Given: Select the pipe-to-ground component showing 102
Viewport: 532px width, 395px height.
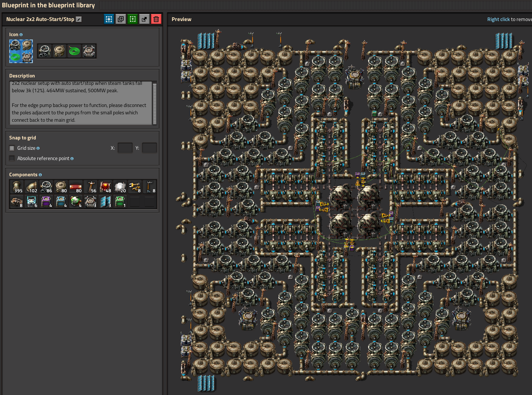Looking at the screenshot, I should point(31,187).
